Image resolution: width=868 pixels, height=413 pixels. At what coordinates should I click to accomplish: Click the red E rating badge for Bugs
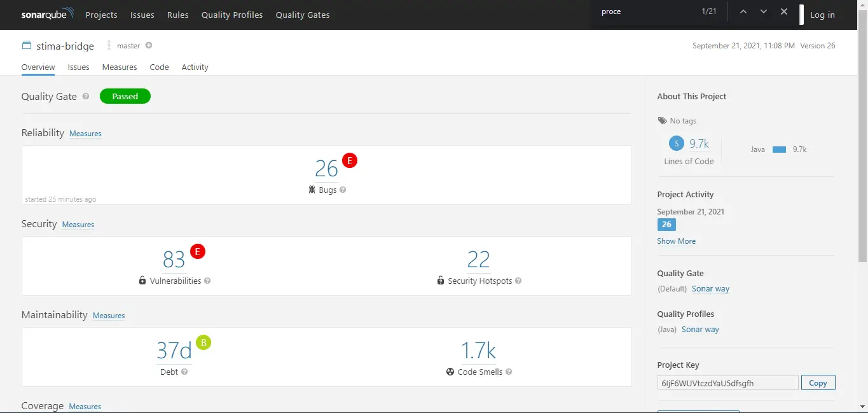pos(350,160)
